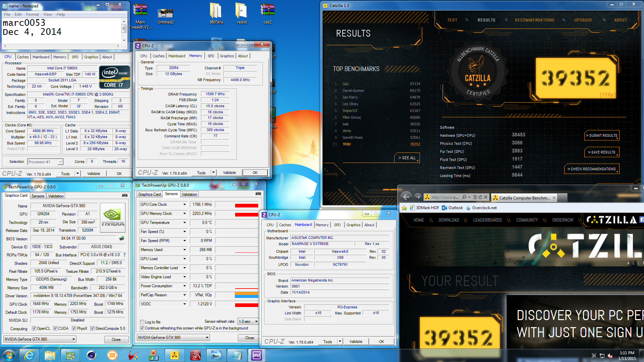Click the orange round icon in the taskbar
The height and width of the screenshot is (362, 644).
tap(112, 355)
